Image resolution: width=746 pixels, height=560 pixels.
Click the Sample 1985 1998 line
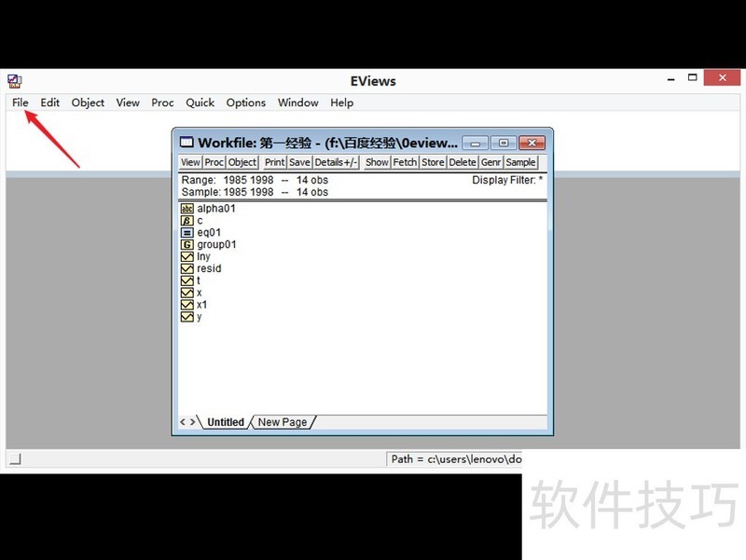(255, 192)
